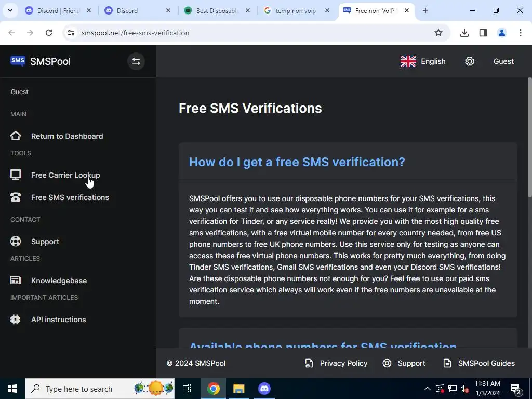Close the Best Disposable tab

point(248,10)
